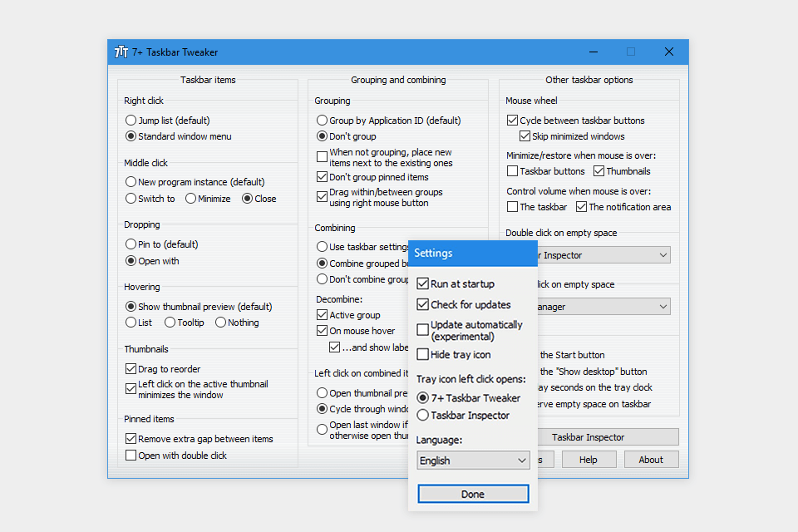Viewport: 798px width, 532px height.
Task: Select Don't group radio
Action: click(322, 136)
